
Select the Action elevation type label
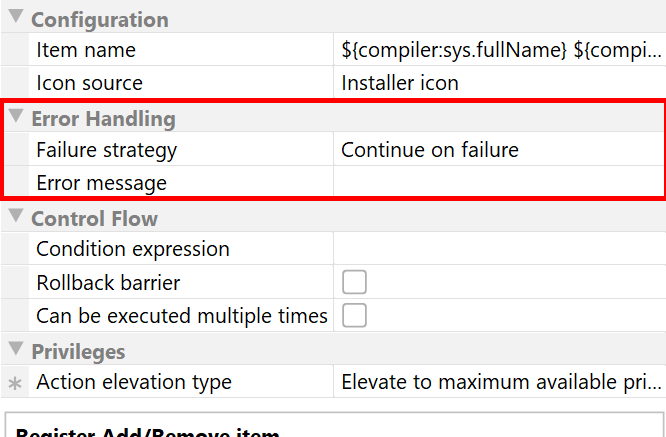[x=134, y=382]
